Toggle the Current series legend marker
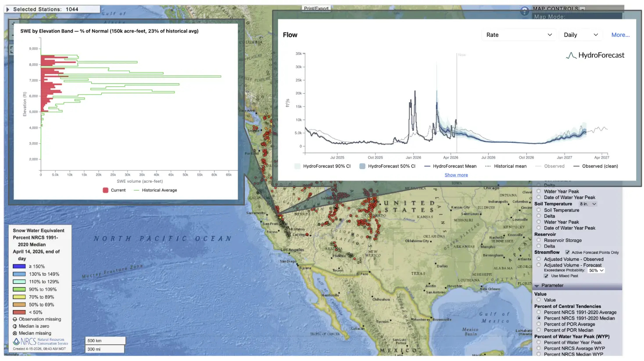Image resolution: width=644 pixels, height=361 pixels. (x=105, y=190)
